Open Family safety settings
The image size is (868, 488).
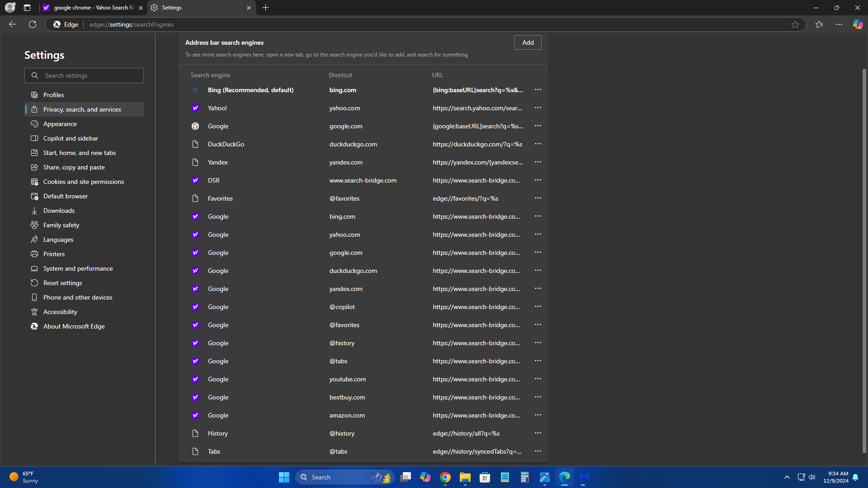(x=84, y=225)
